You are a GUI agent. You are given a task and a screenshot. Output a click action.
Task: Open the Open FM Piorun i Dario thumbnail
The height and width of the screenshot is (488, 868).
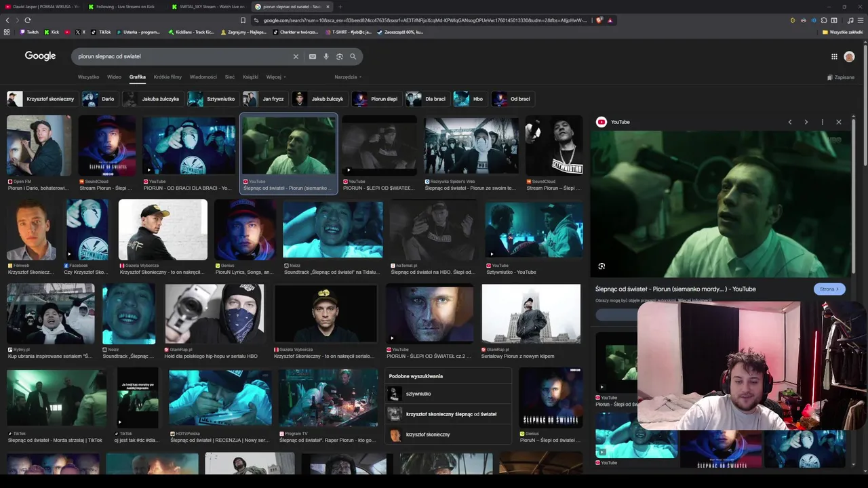click(x=39, y=146)
